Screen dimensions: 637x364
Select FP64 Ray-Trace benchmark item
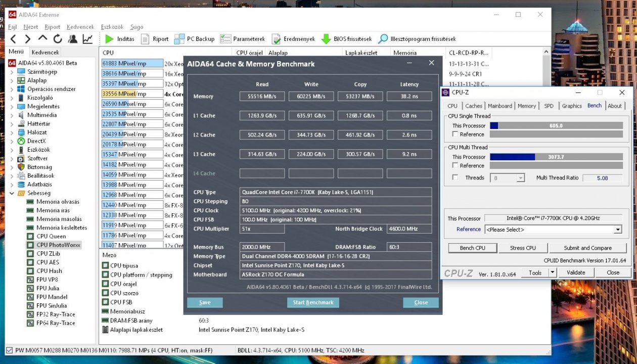[x=56, y=323]
